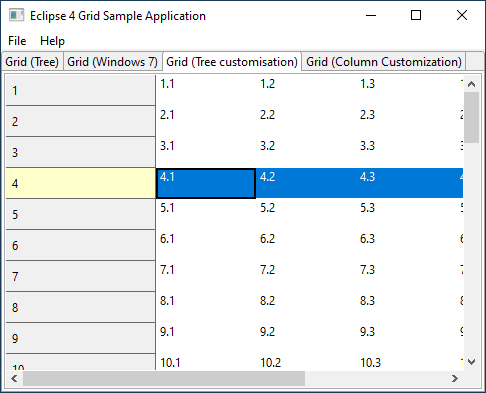Select row header 1
Viewport: 486px width, 393px height.
pyautogui.click(x=81, y=90)
